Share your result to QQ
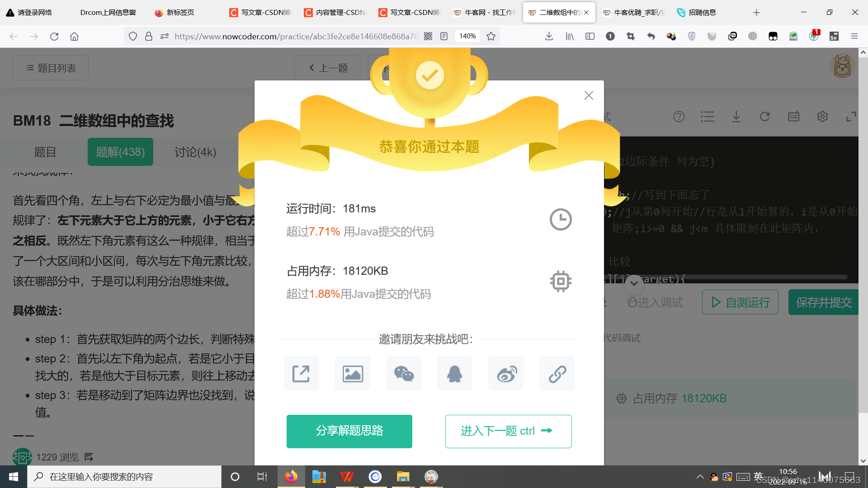The height and width of the screenshot is (488, 868). click(x=454, y=373)
